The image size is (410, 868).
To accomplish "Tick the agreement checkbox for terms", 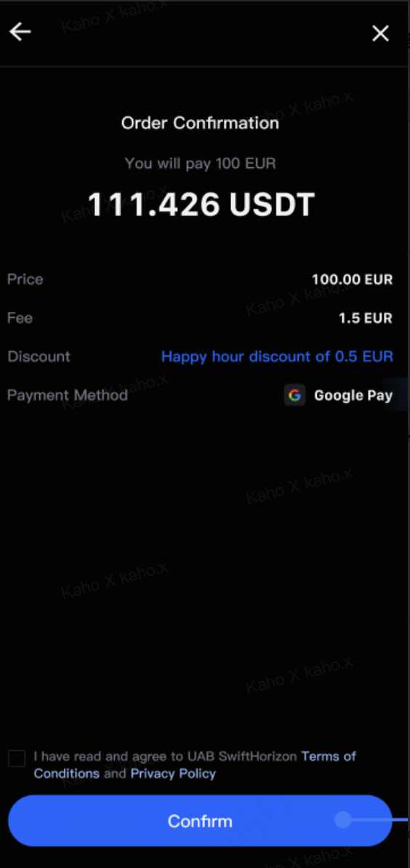I will (17, 758).
